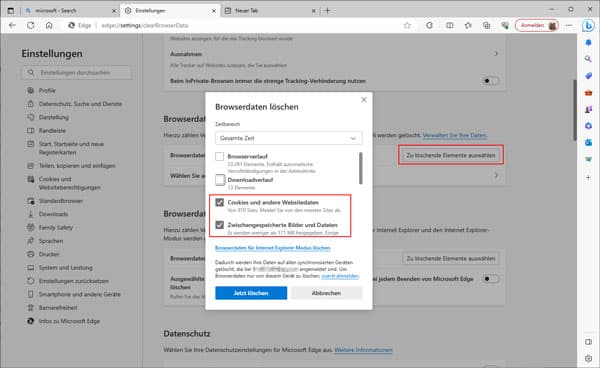The image size is (600, 368).
Task: Expand the Ausnahmen row chevron
Action: (496, 54)
